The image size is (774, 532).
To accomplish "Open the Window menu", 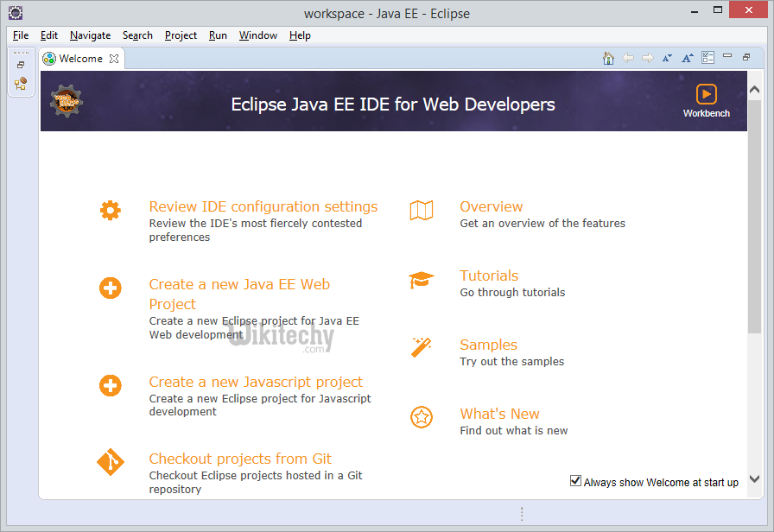I will (x=257, y=35).
